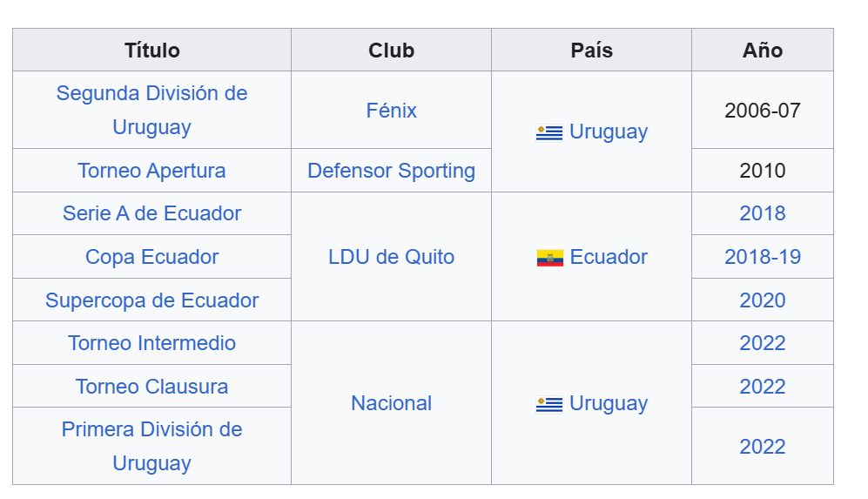Click the Ecuador flag icon
Viewport: 868px width, 499px height.
pyautogui.click(x=550, y=258)
